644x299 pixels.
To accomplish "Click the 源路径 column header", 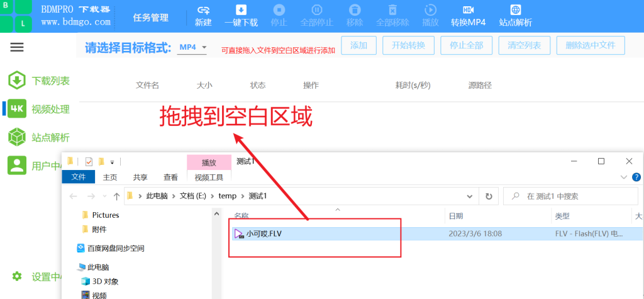I will (x=480, y=86).
